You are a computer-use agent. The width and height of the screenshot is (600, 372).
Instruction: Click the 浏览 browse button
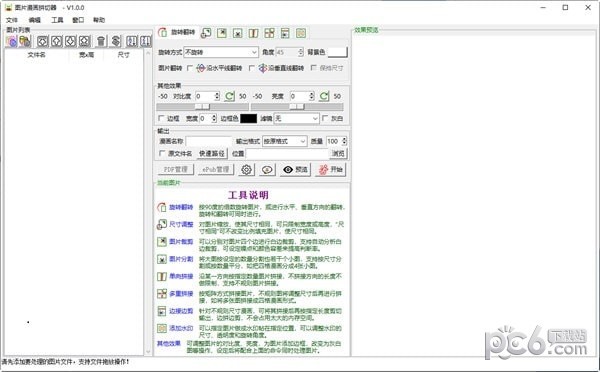coord(338,153)
